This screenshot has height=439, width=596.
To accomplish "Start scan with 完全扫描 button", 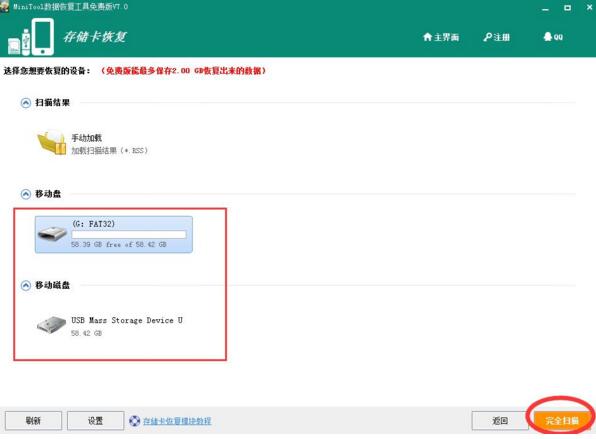I will click(562, 420).
